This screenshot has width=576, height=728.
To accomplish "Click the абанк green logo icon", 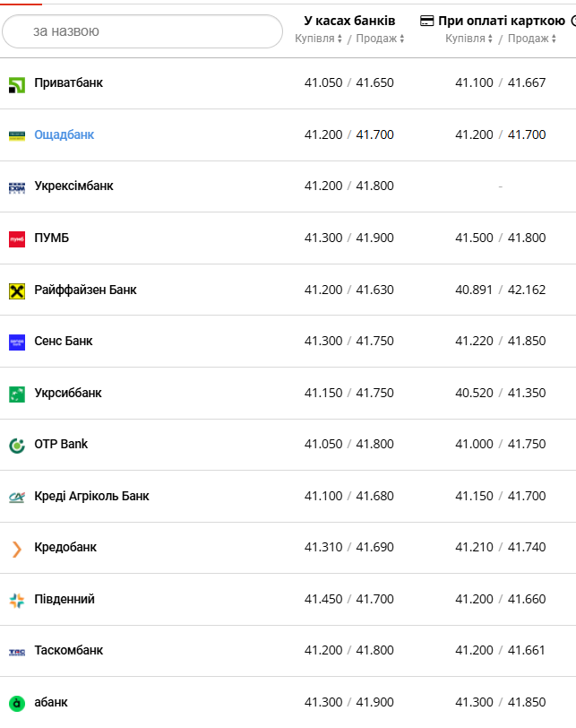I will pyautogui.click(x=16, y=703).
